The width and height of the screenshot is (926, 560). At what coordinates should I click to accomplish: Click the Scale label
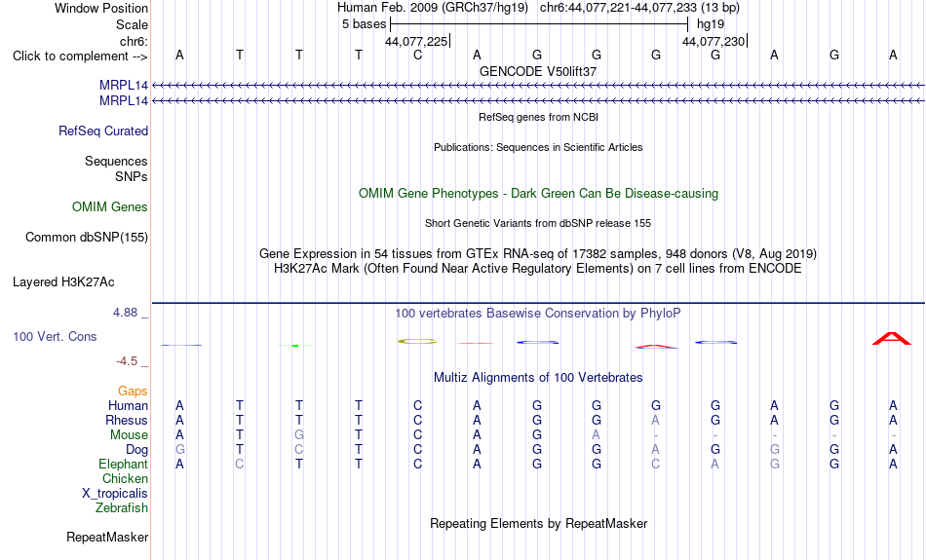point(132,24)
